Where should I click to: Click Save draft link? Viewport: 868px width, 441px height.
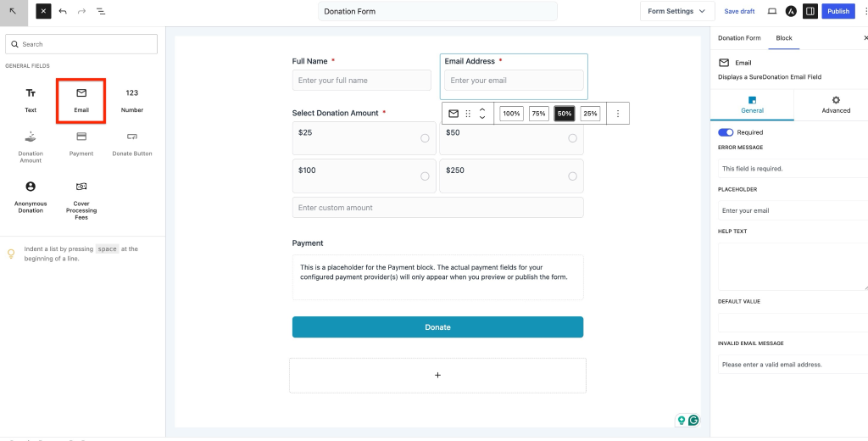[739, 11]
